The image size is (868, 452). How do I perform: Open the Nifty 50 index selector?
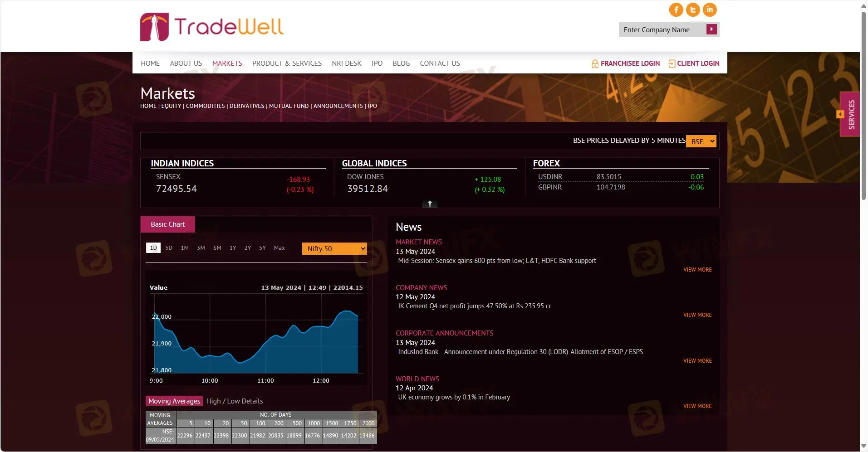(x=334, y=248)
